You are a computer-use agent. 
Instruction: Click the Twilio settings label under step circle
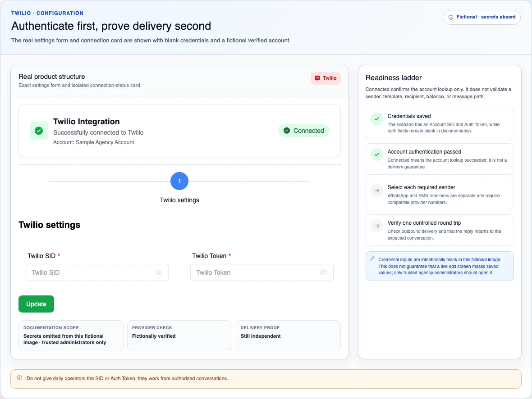(x=179, y=200)
